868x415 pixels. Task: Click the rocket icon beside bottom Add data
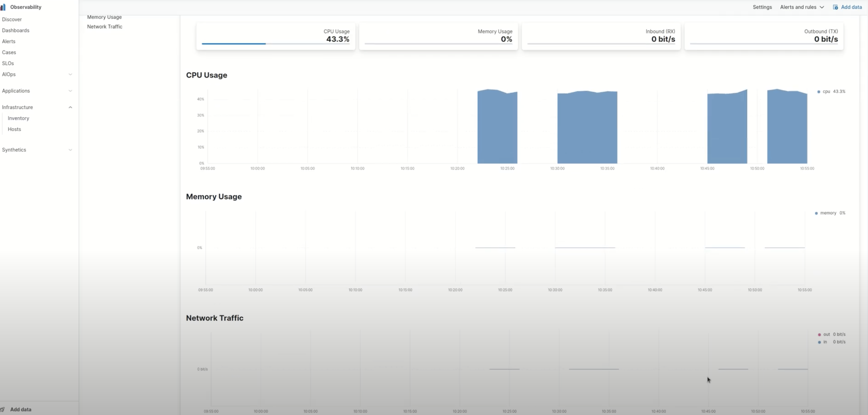3,409
